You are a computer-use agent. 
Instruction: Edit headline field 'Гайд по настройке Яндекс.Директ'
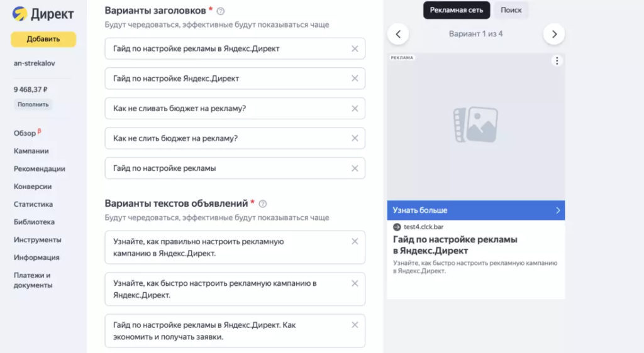[235, 79]
